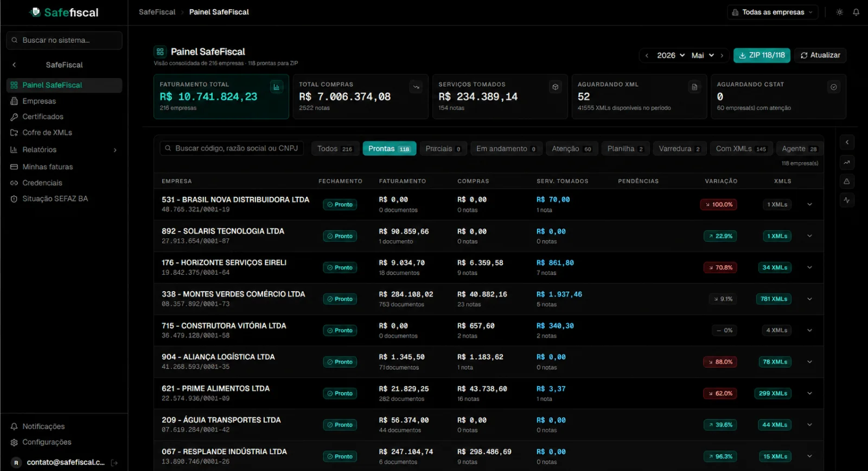
Task: Filter by Varredura tab
Action: [x=679, y=149]
